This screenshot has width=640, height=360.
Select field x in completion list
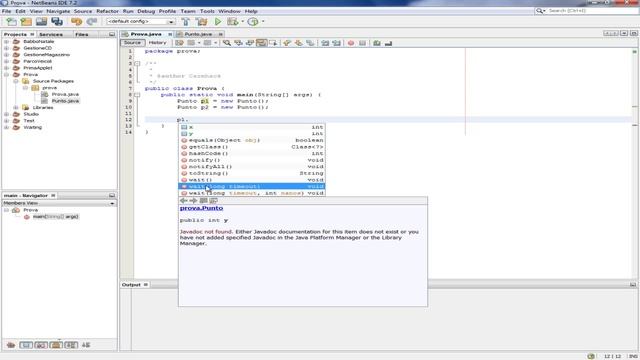tap(252, 127)
